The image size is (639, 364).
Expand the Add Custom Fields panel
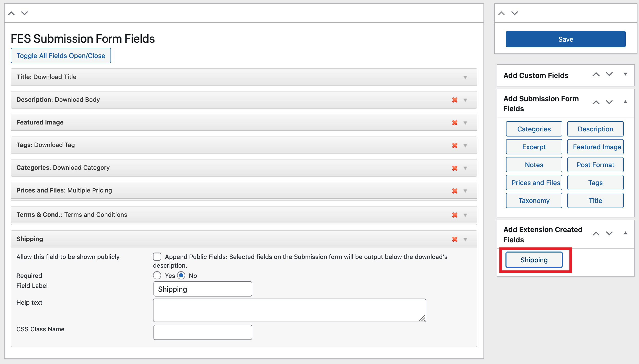point(625,74)
